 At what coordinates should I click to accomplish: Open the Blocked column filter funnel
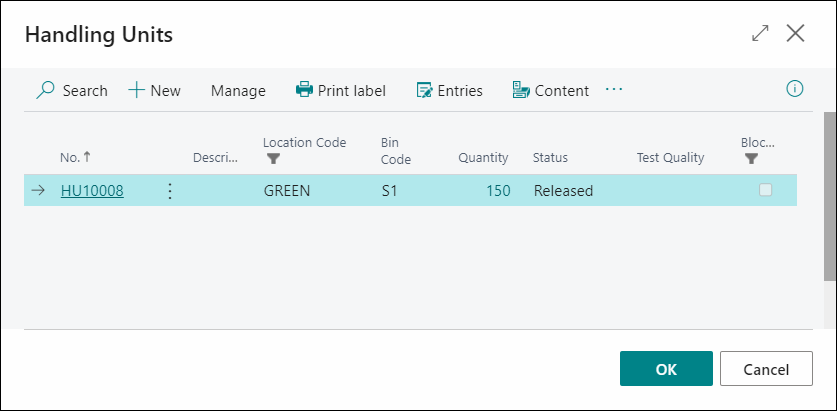[x=752, y=159]
